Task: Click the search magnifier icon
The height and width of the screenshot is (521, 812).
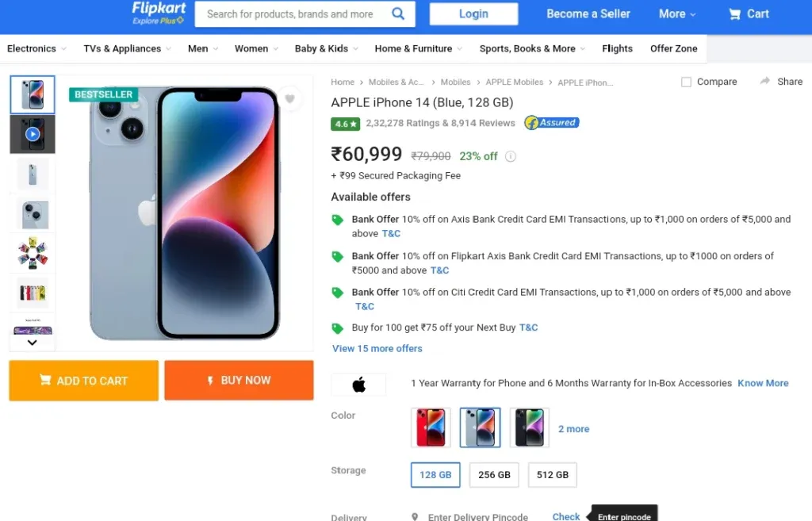Action: (398, 13)
